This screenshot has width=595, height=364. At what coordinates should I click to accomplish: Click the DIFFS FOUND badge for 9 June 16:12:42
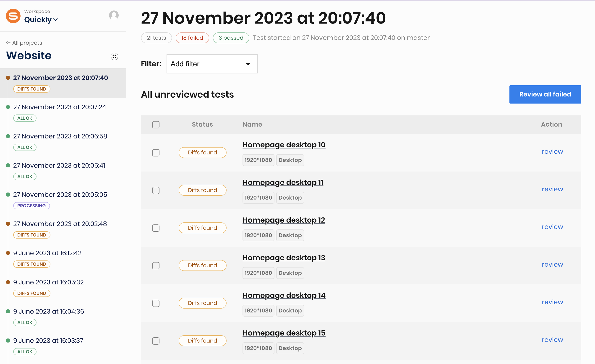tap(32, 264)
